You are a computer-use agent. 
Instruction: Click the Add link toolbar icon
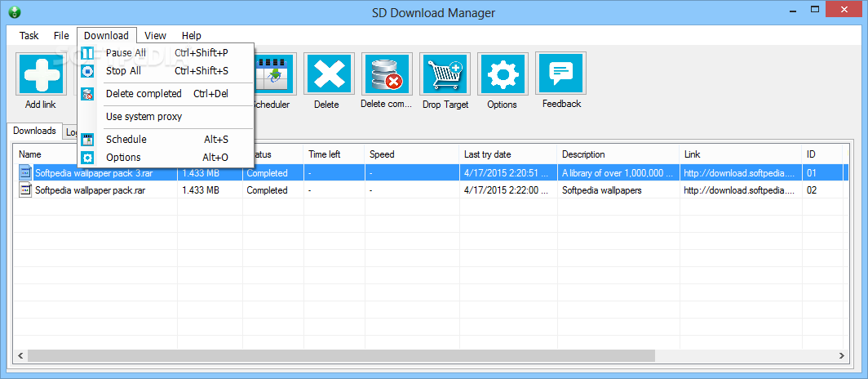tap(41, 74)
